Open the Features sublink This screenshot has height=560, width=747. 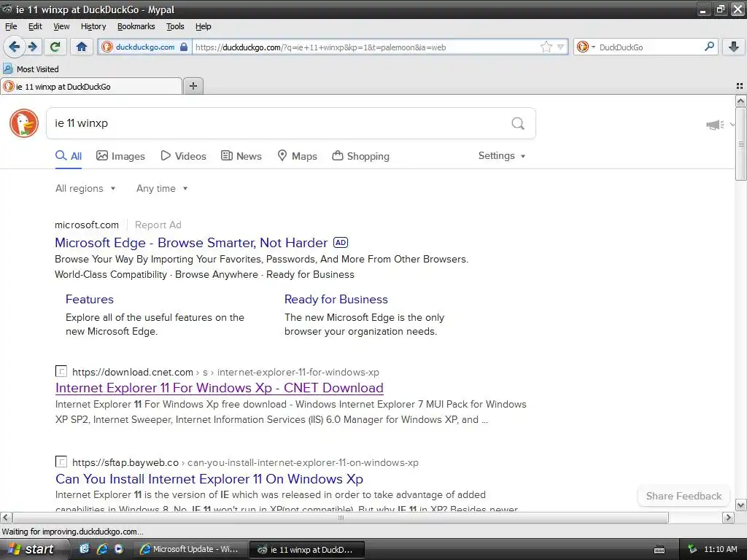[x=90, y=300]
